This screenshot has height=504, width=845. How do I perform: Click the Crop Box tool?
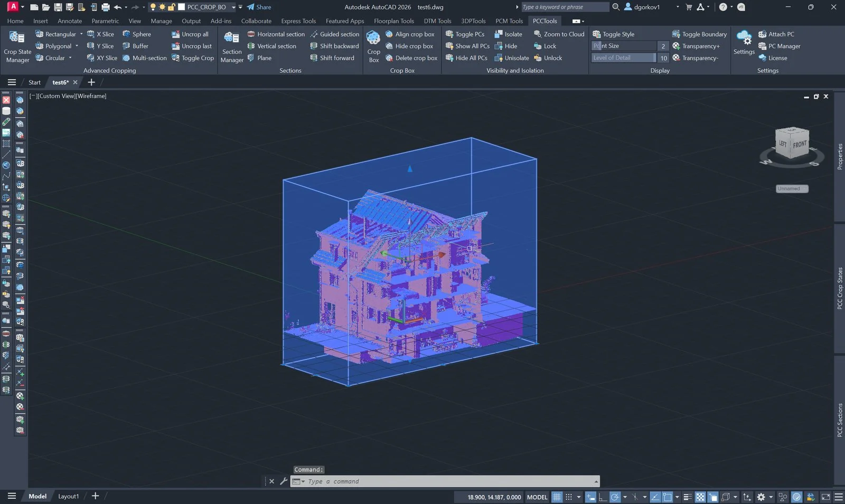pyautogui.click(x=373, y=46)
